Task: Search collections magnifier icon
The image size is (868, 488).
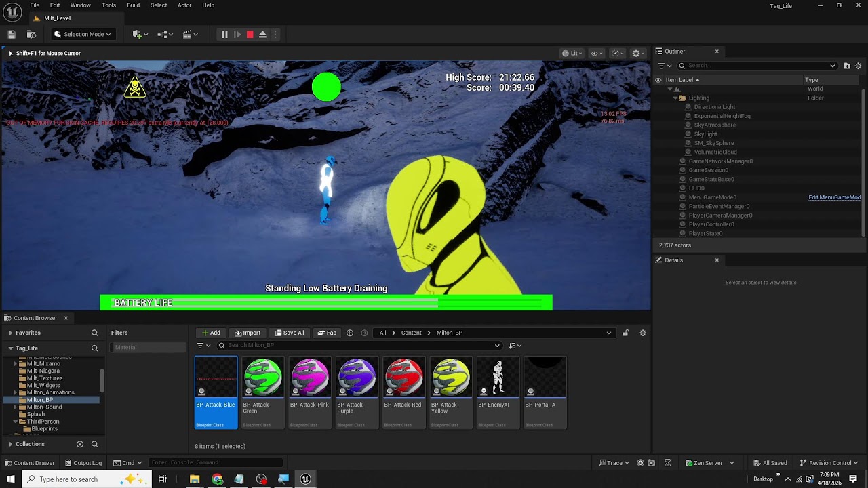Action: coord(95,444)
